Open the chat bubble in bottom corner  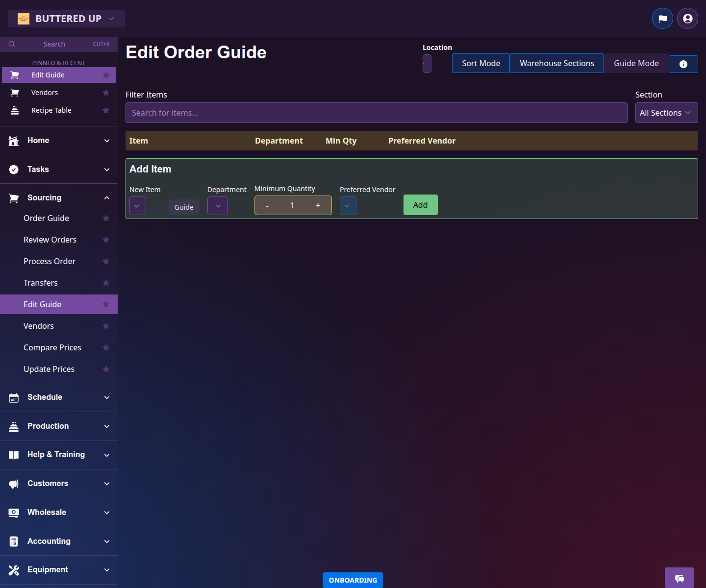[679, 579]
